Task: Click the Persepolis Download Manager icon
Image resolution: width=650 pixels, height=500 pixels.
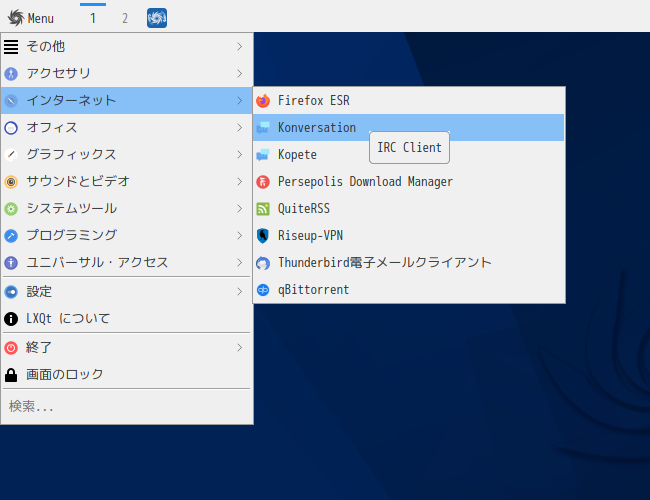Action: click(263, 182)
